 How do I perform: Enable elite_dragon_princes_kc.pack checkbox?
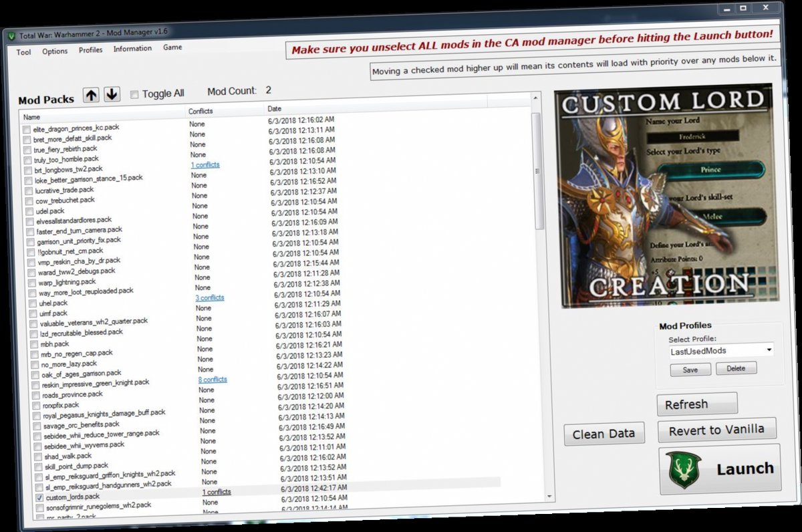point(26,129)
